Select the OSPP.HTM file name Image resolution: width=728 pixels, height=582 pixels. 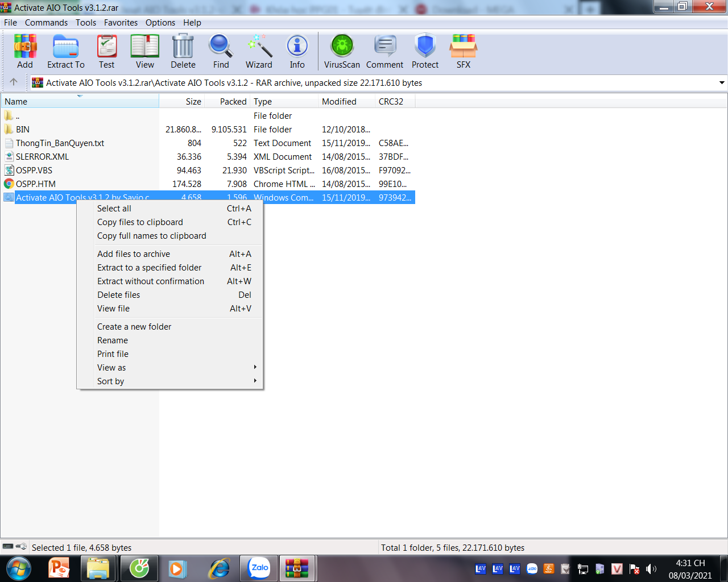click(36, 184)
